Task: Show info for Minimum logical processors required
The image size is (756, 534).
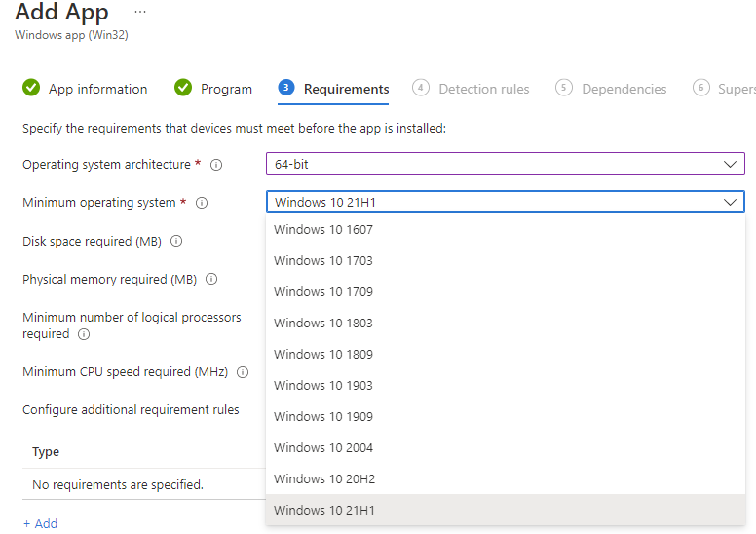Action: 84,334
